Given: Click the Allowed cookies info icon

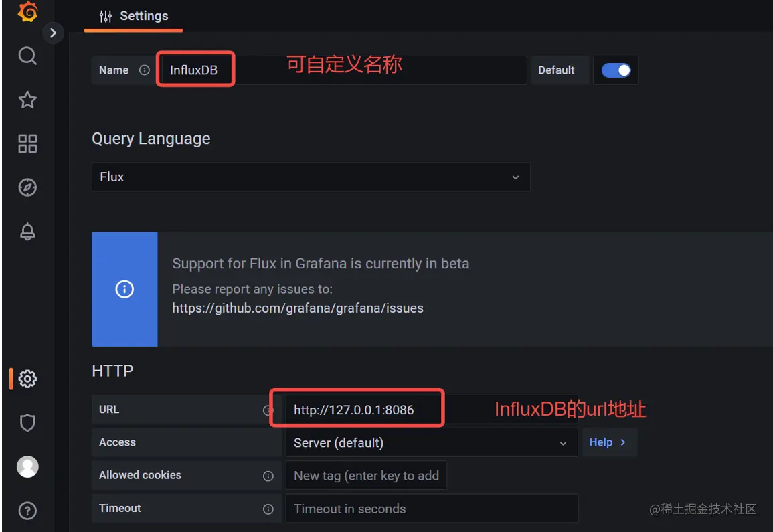Looking at the screenshot, I should tap(268, 476).
